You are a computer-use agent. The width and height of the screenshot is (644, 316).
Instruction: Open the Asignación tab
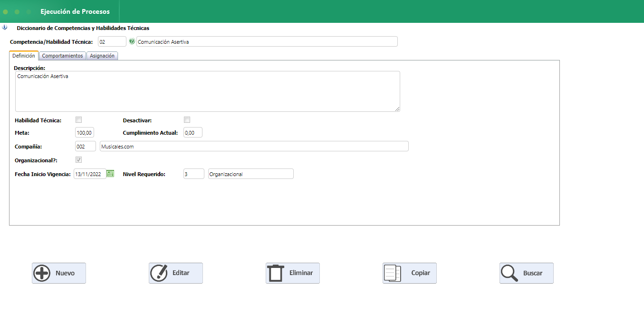[102, 56]
